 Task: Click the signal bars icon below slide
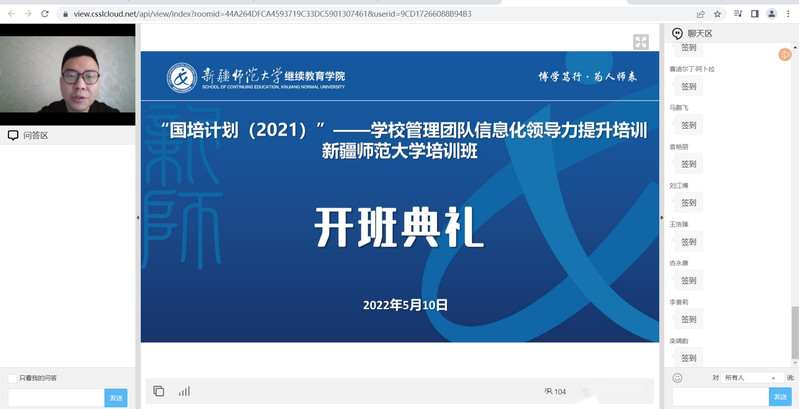[184, 391]
